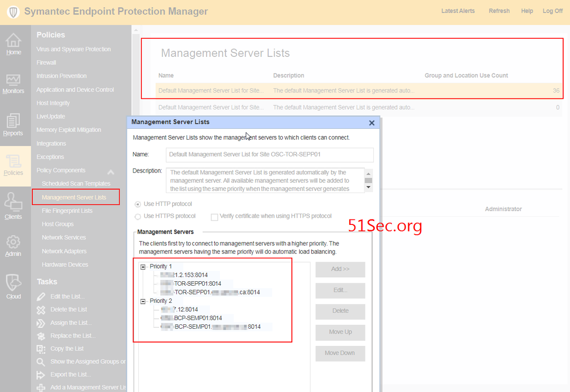
Task: Click the sidebar scroll up arrow
Action: (x=136, y=30)
